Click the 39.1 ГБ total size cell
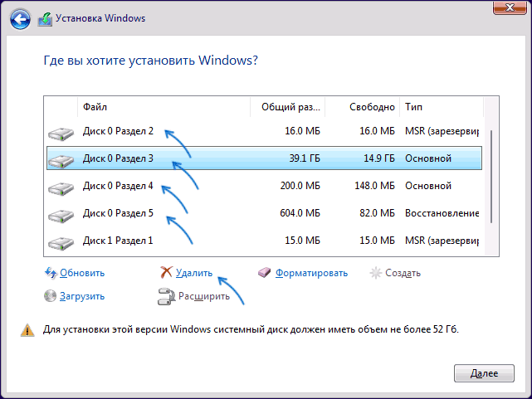This screenshot has height=399, width=532. (x=305, y=158)
